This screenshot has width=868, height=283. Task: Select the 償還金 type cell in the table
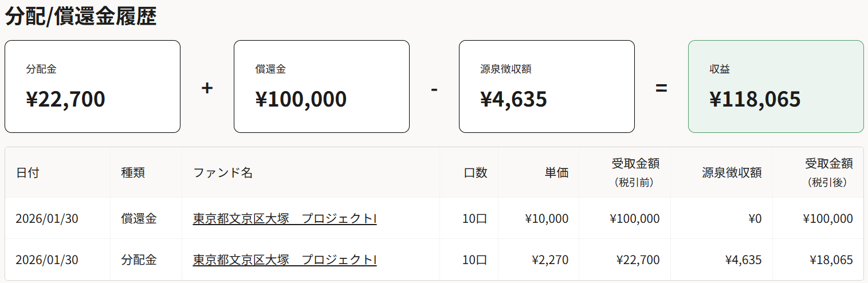[x=139, y=218]
